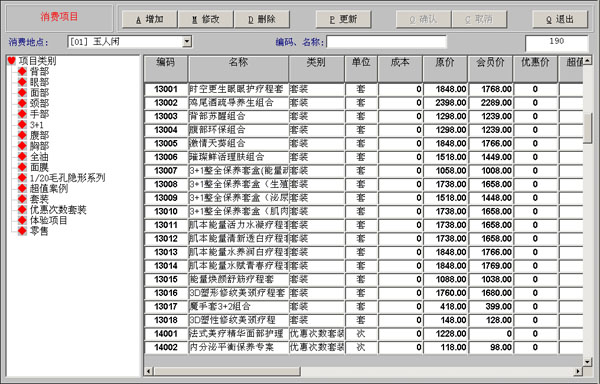The height and width of the screenshot is (384, 600).
Task: Click the 删除 button
Action: pos(262,19)
